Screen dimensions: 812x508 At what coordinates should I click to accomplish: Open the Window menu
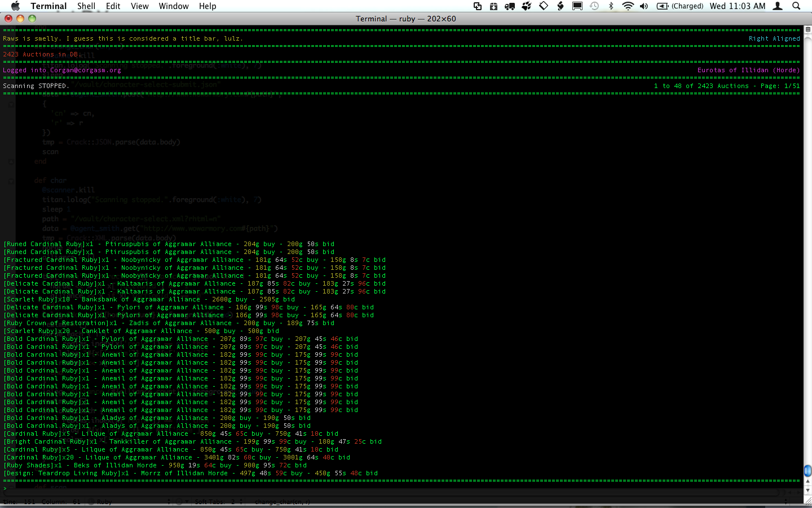click(x=173, y=6)
